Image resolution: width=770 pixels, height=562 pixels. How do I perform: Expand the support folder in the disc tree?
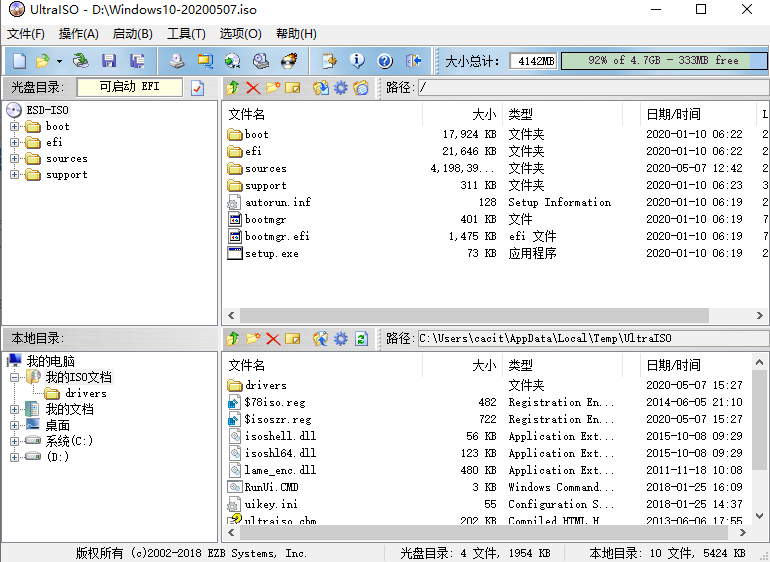(14, 174)
